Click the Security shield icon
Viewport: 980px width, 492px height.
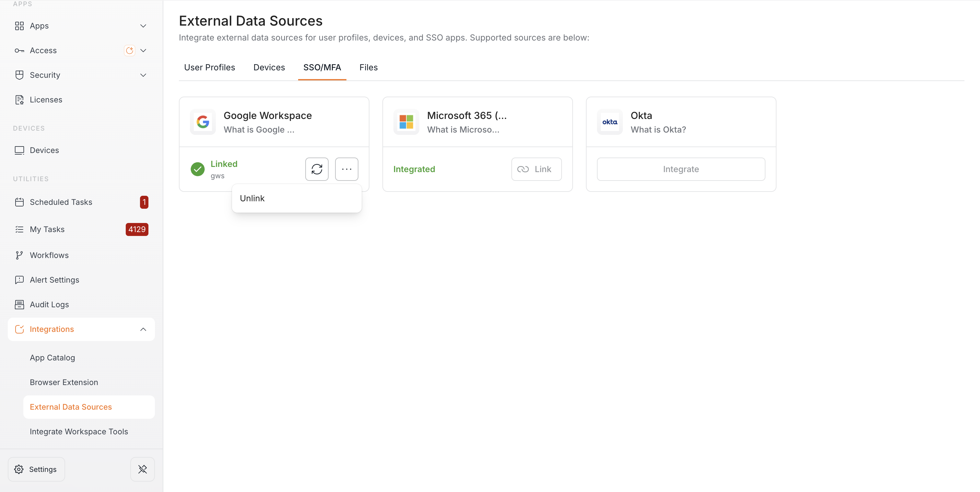[19, 75]
